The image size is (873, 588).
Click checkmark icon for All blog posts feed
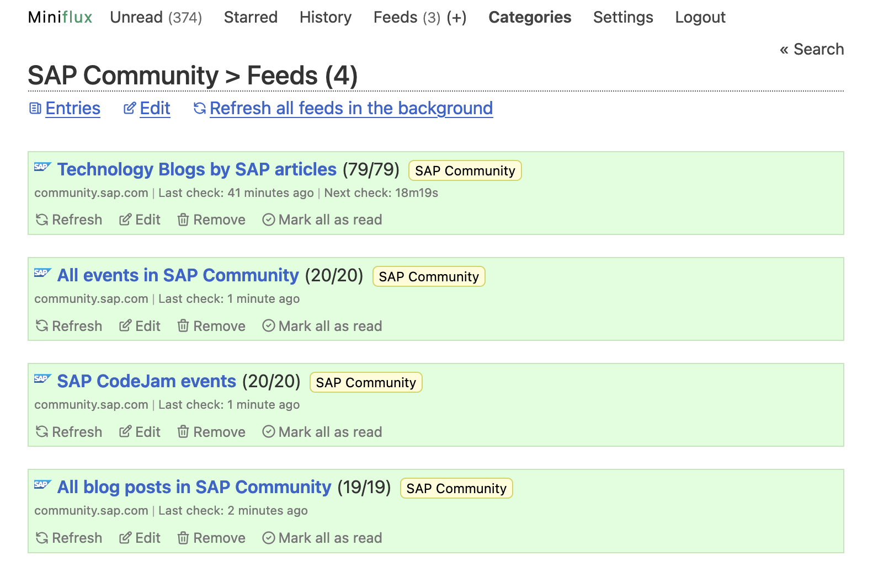point(269,538)
